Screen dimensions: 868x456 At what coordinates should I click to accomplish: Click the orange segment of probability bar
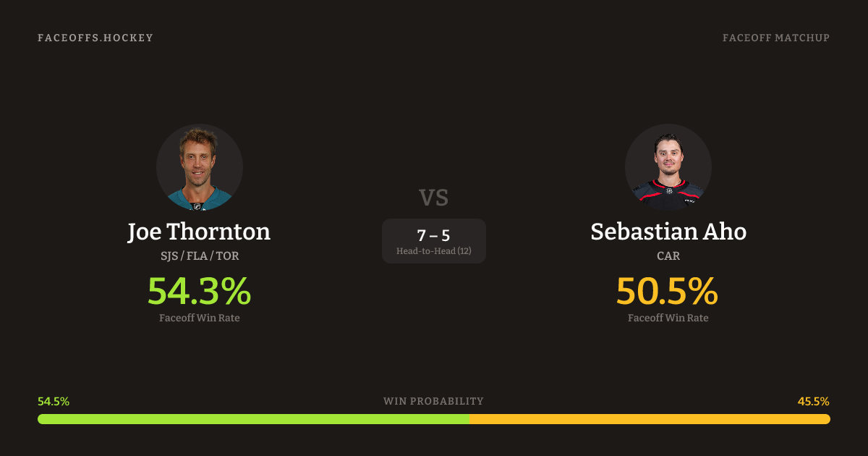click(650, 419)
